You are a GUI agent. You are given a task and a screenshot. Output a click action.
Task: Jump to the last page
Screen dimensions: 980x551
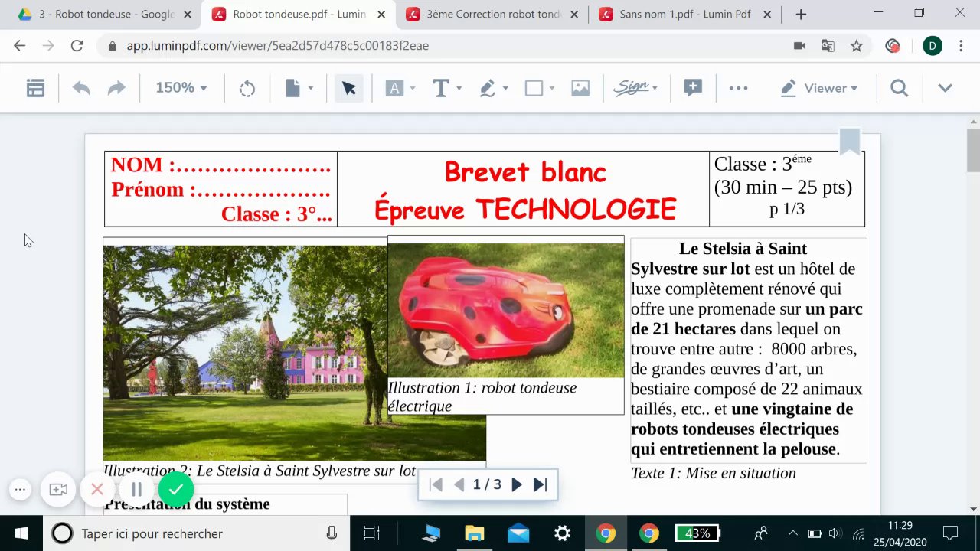[540, 484]
